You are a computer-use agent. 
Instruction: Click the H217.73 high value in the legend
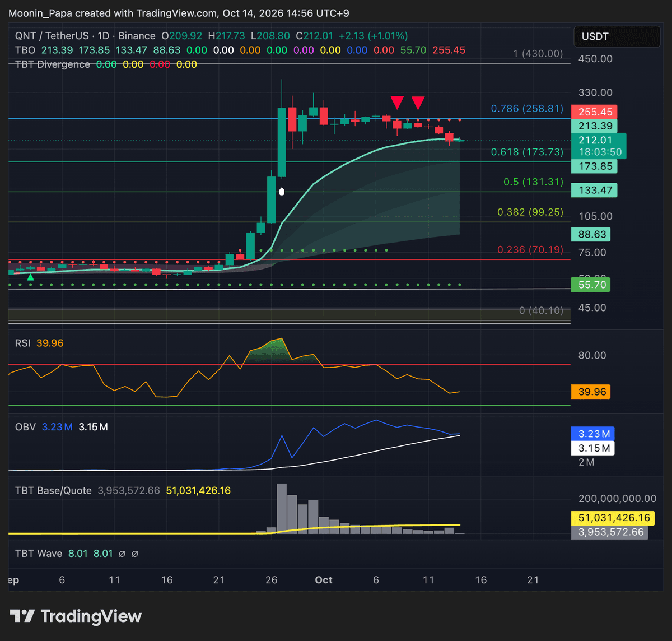[227, 36]
